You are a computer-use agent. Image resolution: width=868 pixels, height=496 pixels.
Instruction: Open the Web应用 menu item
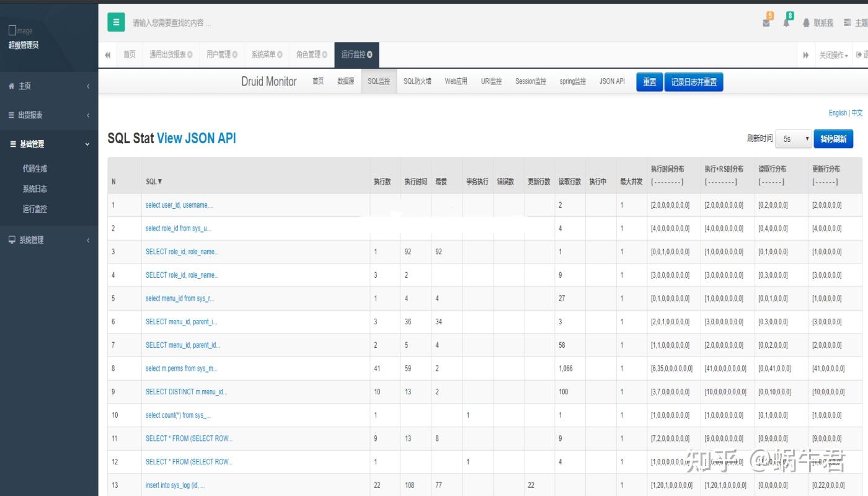click(456, 81)
